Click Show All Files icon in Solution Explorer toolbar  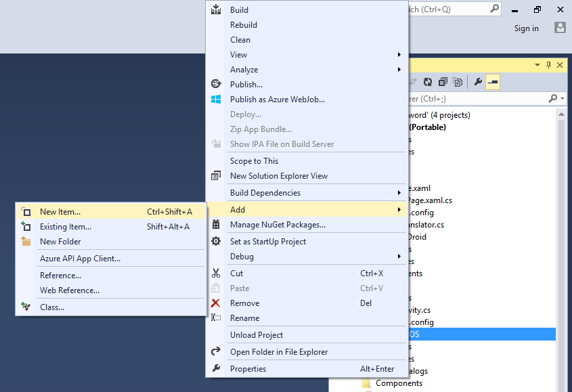click(x=458, y=82)
